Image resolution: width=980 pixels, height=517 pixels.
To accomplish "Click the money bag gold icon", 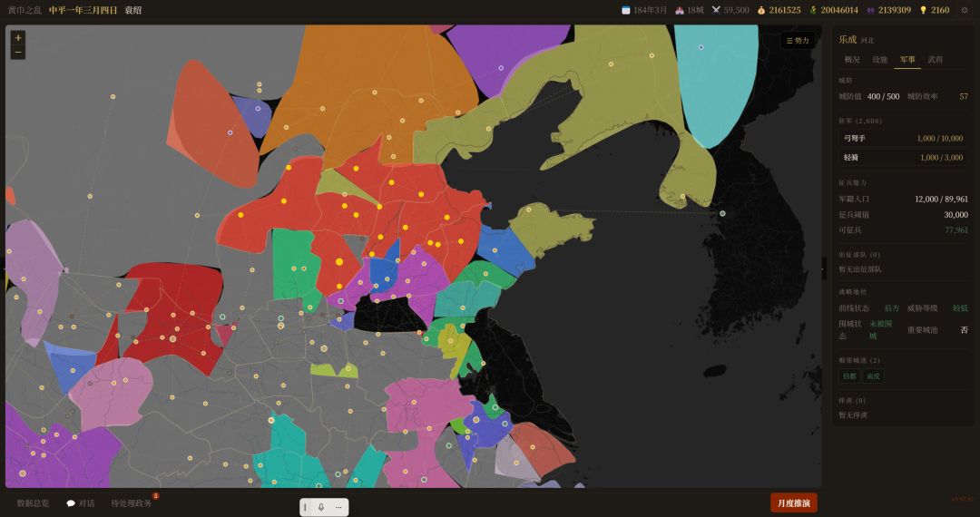I will (x=761, y=10).
